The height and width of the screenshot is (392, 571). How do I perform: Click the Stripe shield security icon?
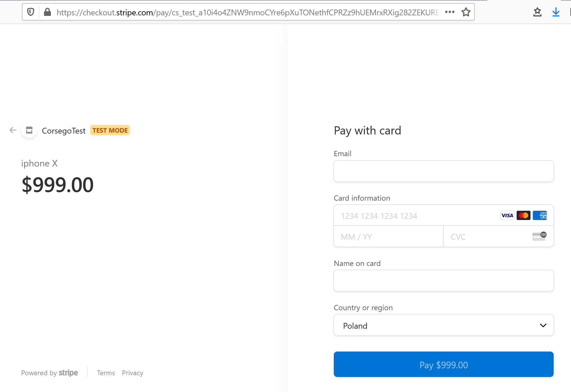(31, 12)
